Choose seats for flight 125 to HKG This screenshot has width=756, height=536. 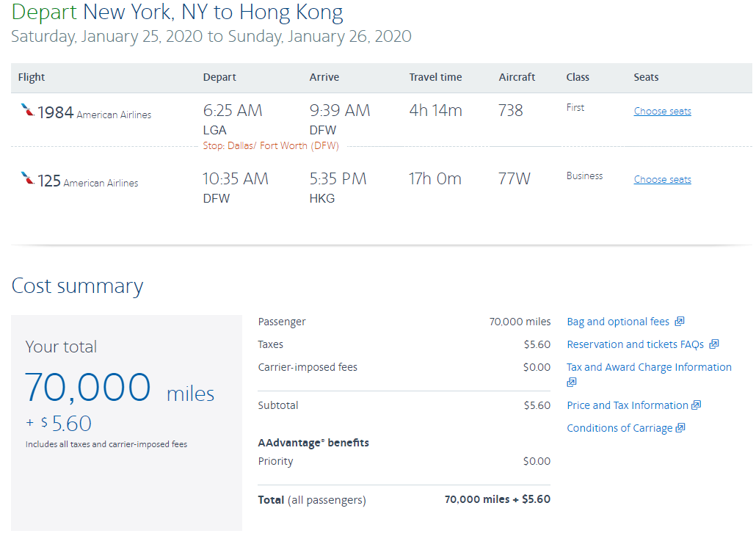(662, 180)
